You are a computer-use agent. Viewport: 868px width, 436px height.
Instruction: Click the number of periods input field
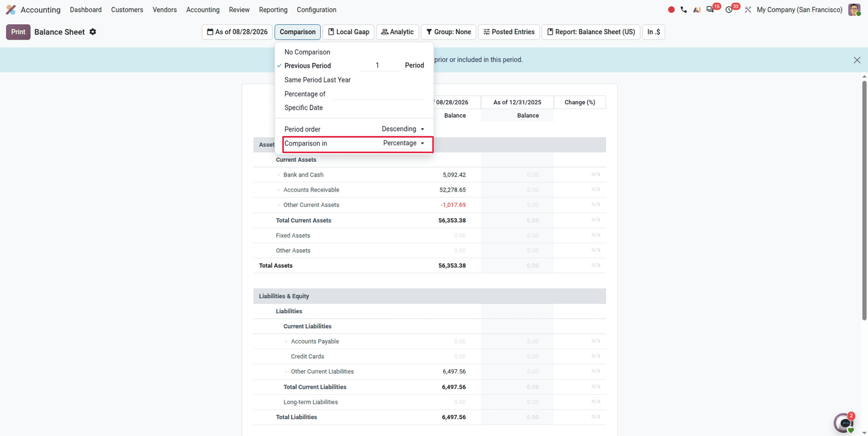[380, 65]
